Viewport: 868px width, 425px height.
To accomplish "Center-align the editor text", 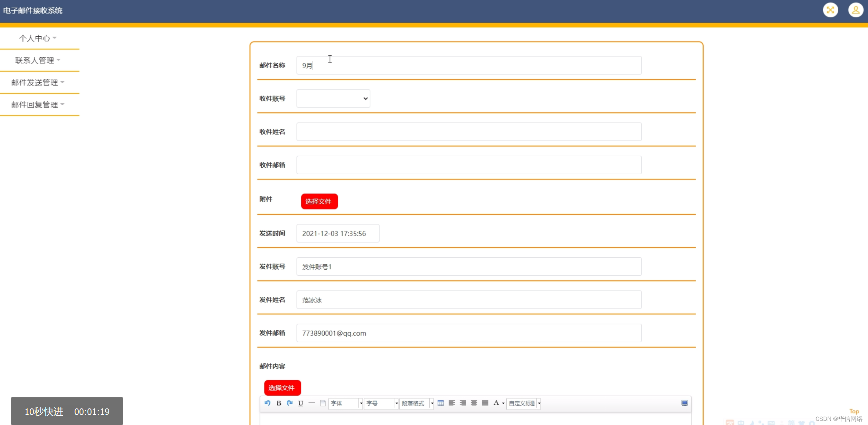I will tap(474, 403).
